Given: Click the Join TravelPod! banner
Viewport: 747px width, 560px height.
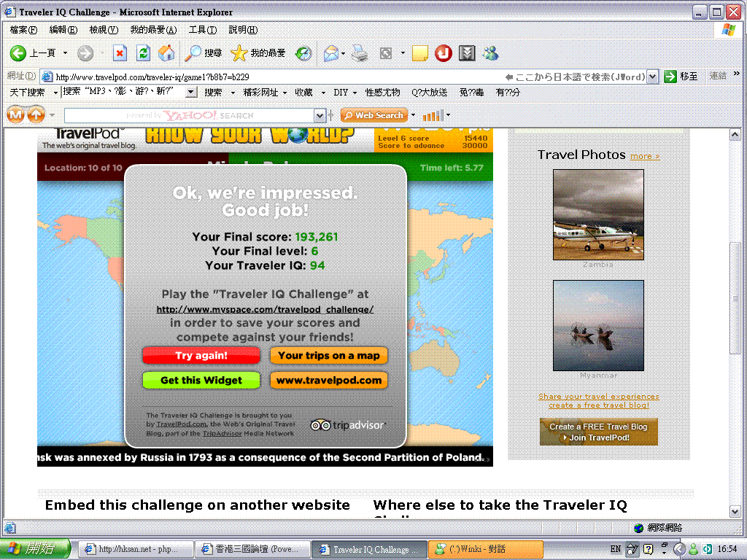Looking at the screenshot, I should (598, 432).
